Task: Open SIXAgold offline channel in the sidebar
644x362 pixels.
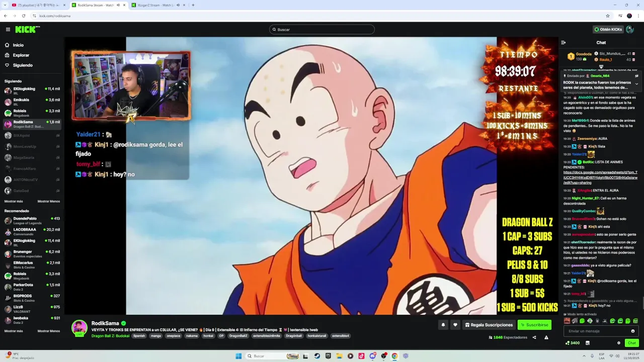Action: point(32,135)
